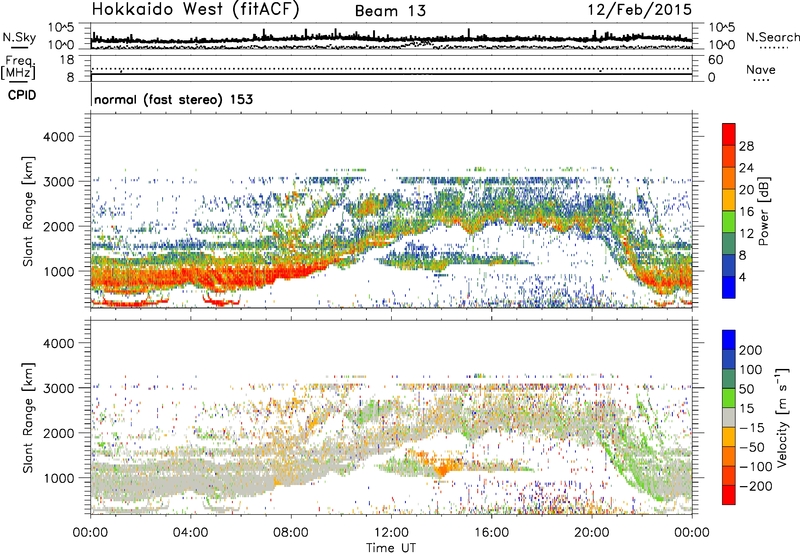800x554 pixels.
Task: Click the '200' value on Velocity colorbar
Action: click(x=751, y=350)
